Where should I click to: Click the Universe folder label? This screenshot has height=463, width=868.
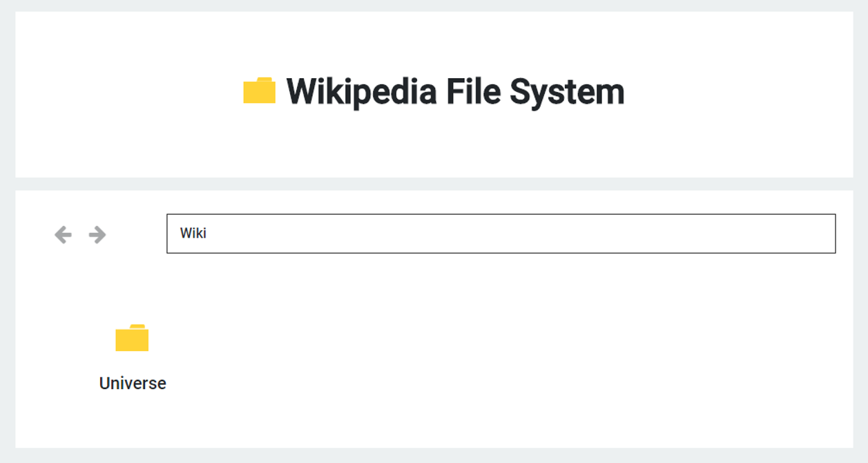133,383
